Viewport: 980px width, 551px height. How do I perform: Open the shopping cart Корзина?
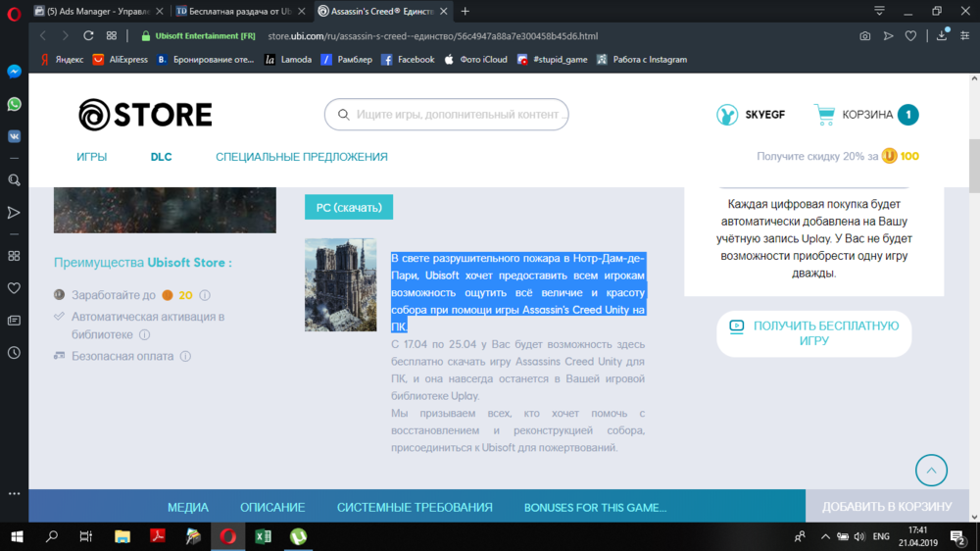point(866,115)
